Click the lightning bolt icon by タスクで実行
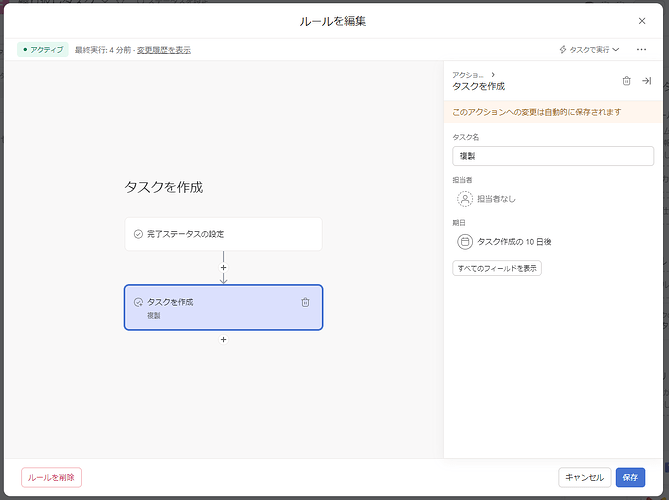The height and width of the screenshot is (500, 669). tap(563, 49)
